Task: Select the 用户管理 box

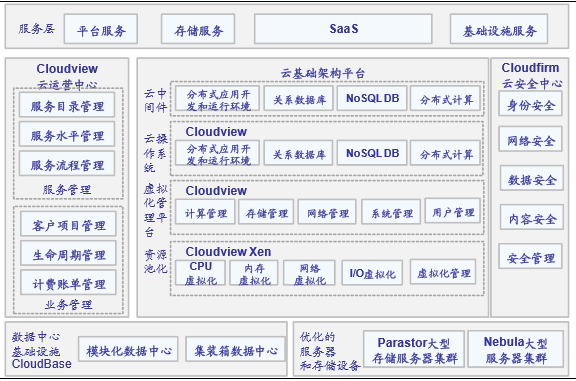Action: coord(453,211)
